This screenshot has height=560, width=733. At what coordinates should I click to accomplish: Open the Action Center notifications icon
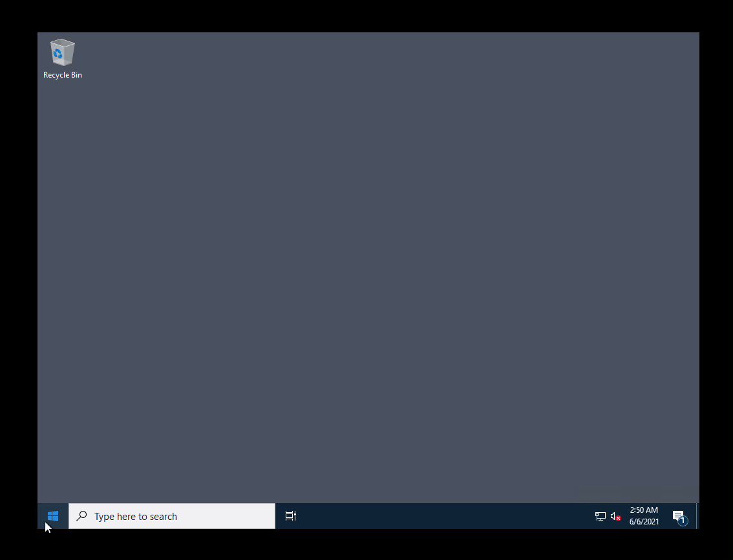point(680,517)
